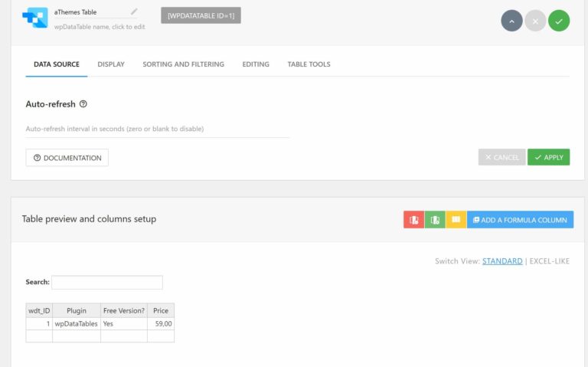Click the Plugin column header
This screenshot has height=367, width=588.
(x=77, y=310)
